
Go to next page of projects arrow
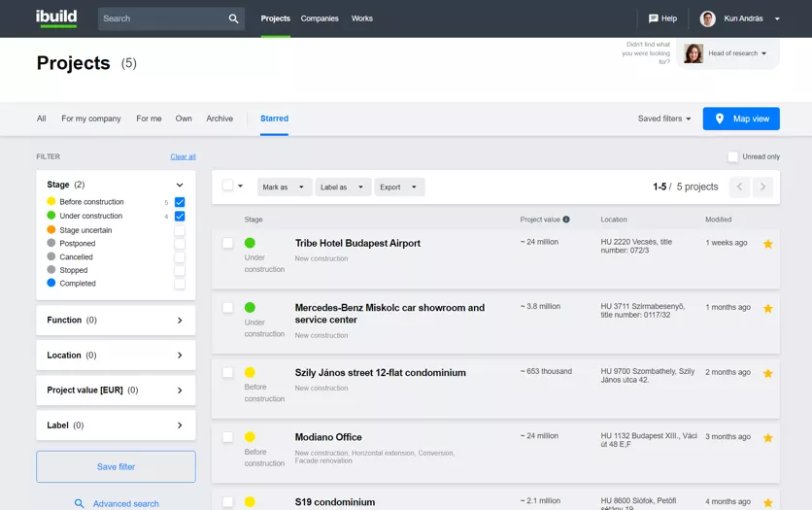coord(762,187)
